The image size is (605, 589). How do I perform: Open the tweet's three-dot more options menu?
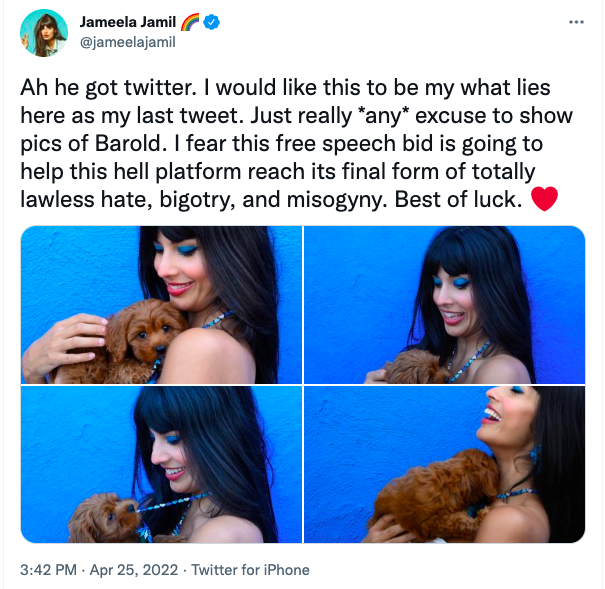pyautogui.click(x=576, y=22)
